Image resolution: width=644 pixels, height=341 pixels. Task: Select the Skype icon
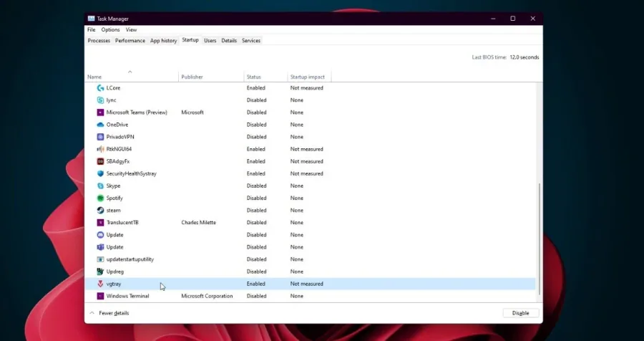(x=100, y=186)
